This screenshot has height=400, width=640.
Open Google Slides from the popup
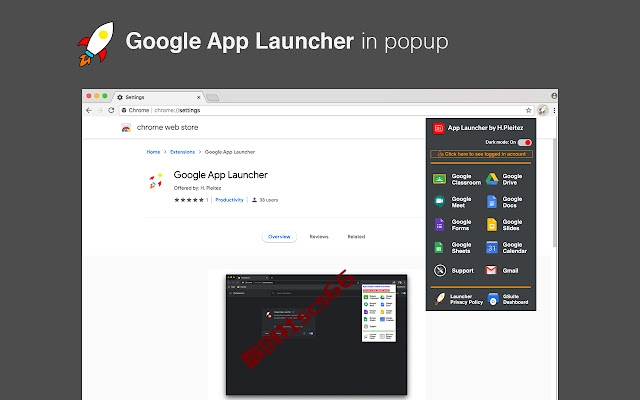point(504,225)
